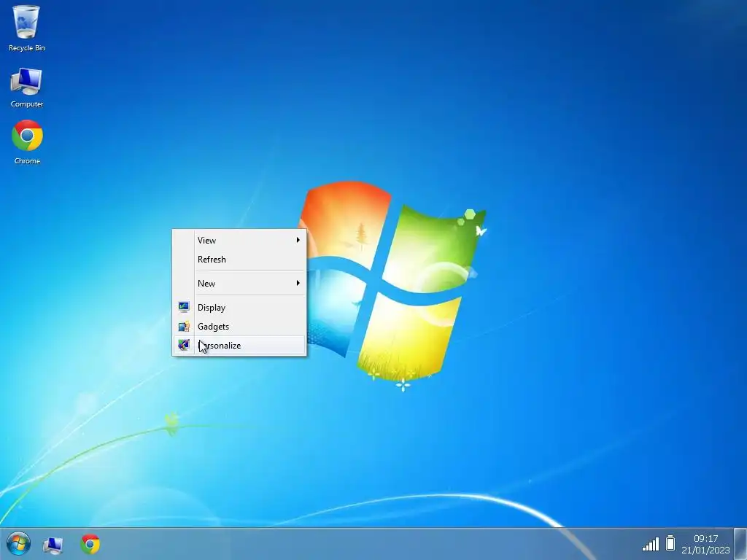This screenshot has height=560, width=747.
Task: Select the Chrome desktop shortcut
Action: click(27, 142)
